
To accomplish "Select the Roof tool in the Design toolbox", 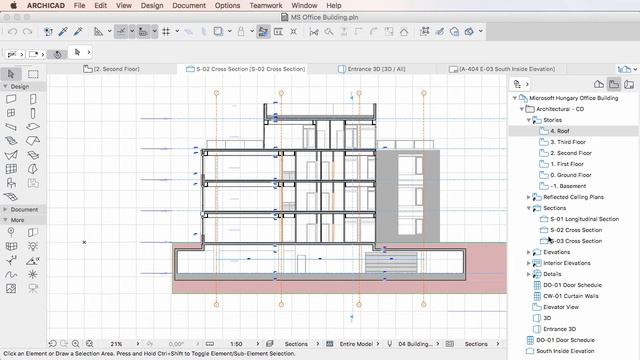I will (33, 141).
